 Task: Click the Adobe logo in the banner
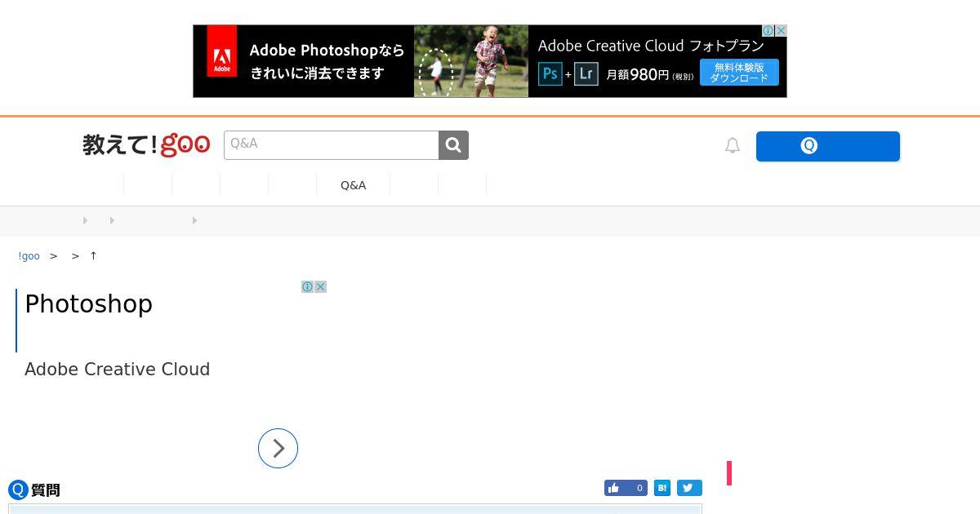click(221, 51)
